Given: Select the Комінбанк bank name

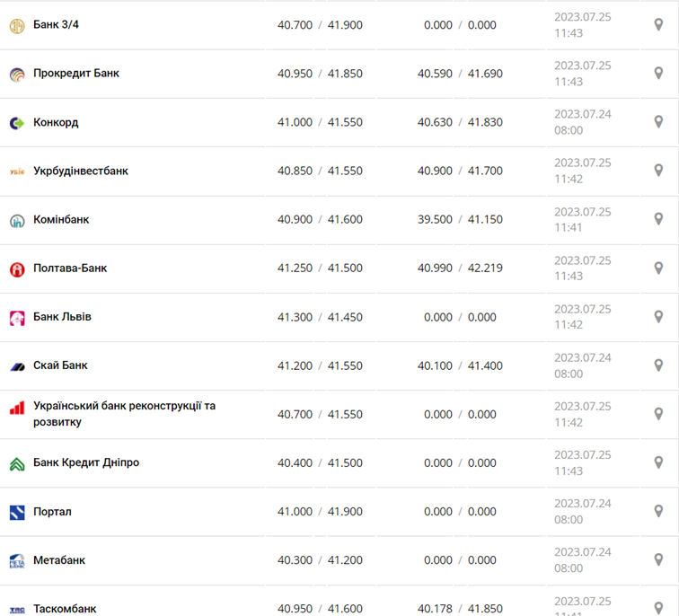Looking at the screenshot, I should (61, 220).
